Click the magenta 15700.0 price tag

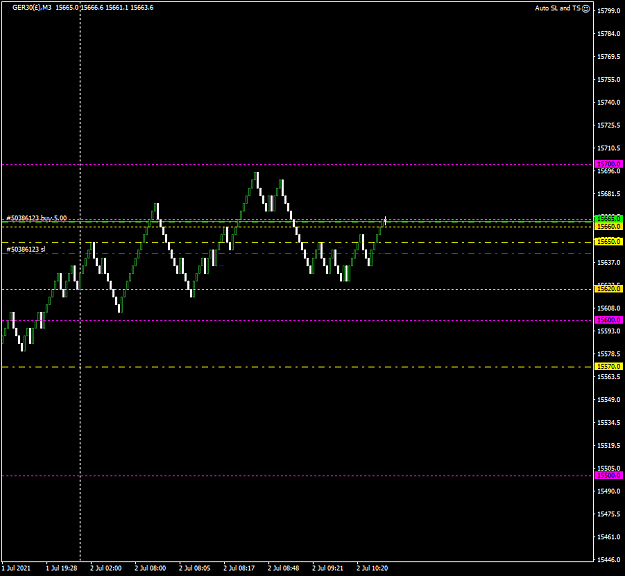point(609,164)
